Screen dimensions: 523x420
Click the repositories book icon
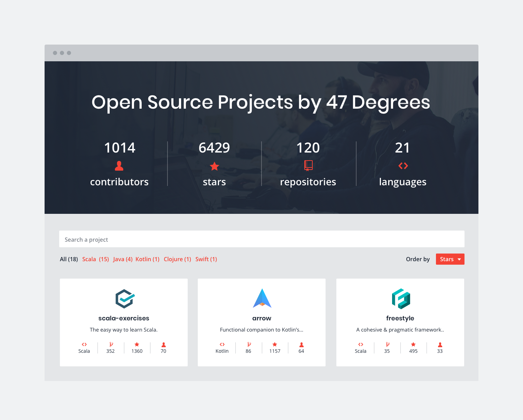(308, 165)
